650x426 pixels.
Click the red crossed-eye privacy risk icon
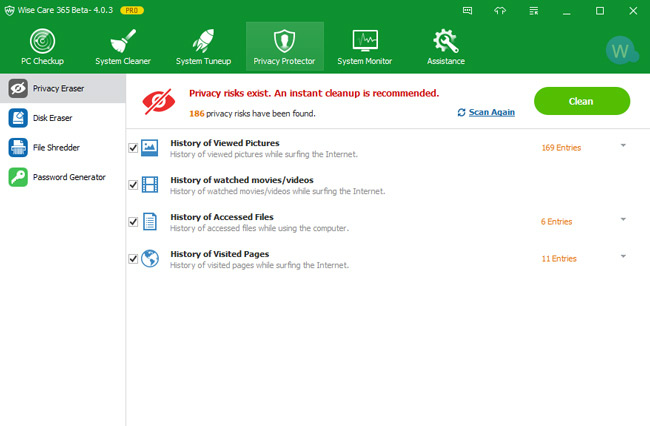158,101
